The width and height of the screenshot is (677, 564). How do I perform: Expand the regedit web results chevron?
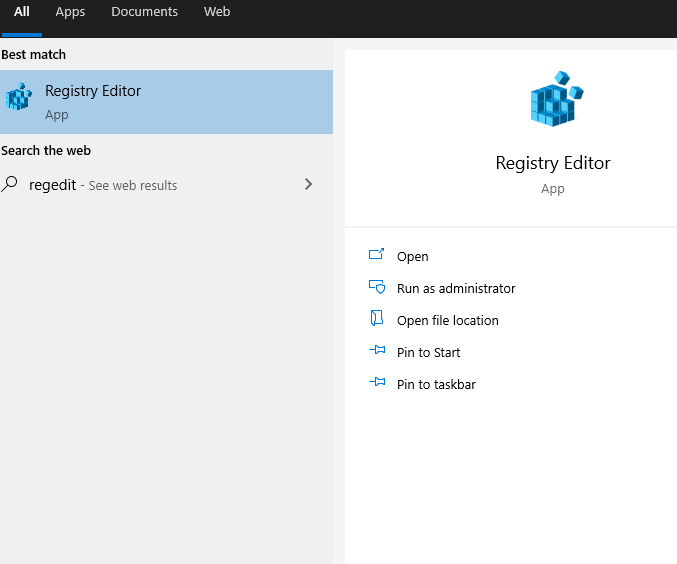tap(308, 184)
